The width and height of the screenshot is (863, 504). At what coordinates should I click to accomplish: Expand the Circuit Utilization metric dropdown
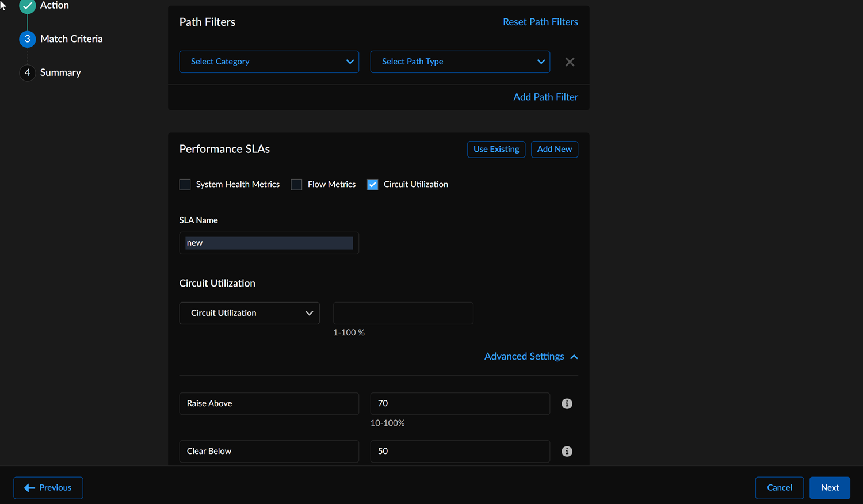(249, 314)
